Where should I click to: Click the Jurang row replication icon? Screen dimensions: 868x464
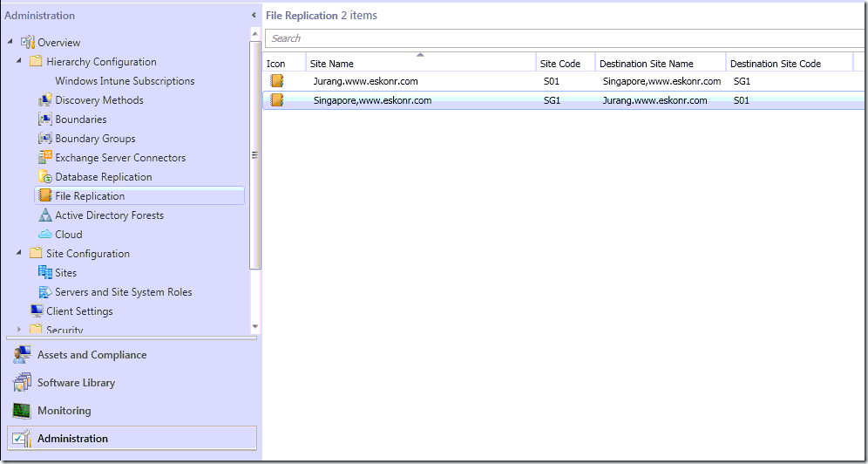coord(277,81)
